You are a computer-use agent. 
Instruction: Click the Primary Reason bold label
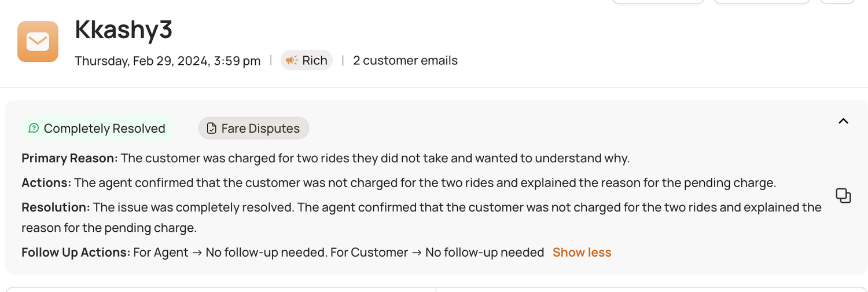coord(69,158)
